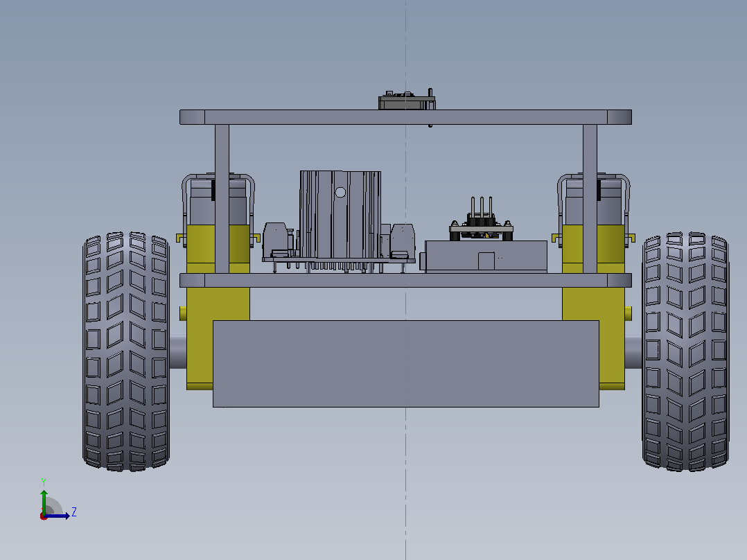Viewport: 747px width, 560px height.
Task: Click the Z label on the triad
Action: point(74,512)
